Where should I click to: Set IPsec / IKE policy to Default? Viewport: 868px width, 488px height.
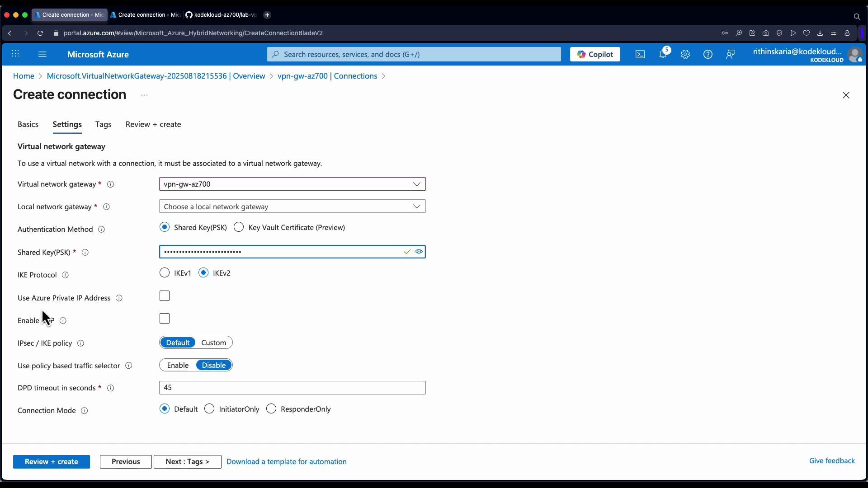tap(178, 343)
